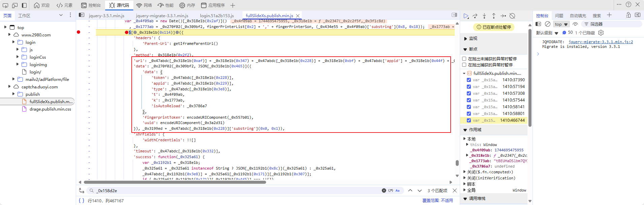644x205 pixels.
Task: Toggle device emulation icon
Action: pyautogui.click(x=15, y=5)
